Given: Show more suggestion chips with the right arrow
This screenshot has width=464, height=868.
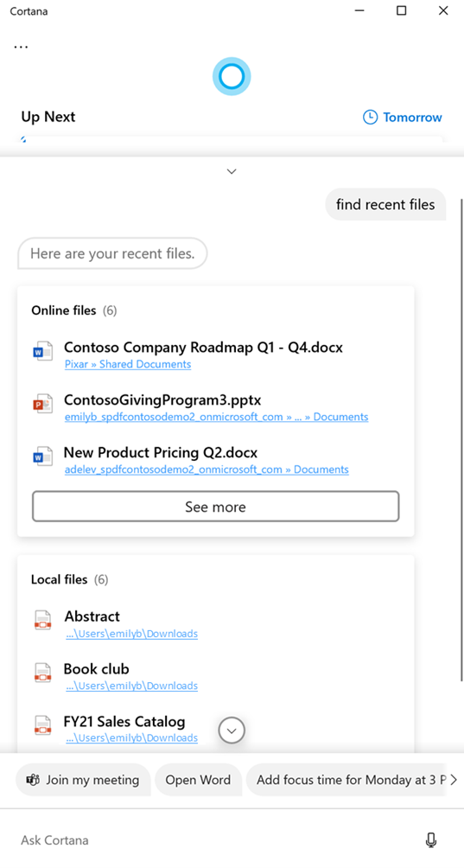Looking at the screenshot, I should tap(454, 780).
